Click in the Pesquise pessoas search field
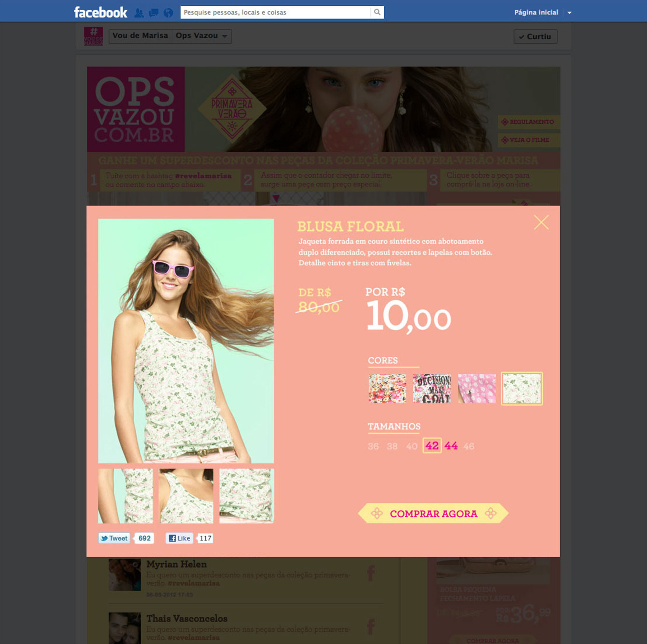This screenshot has width=647, height=644. 276,12
